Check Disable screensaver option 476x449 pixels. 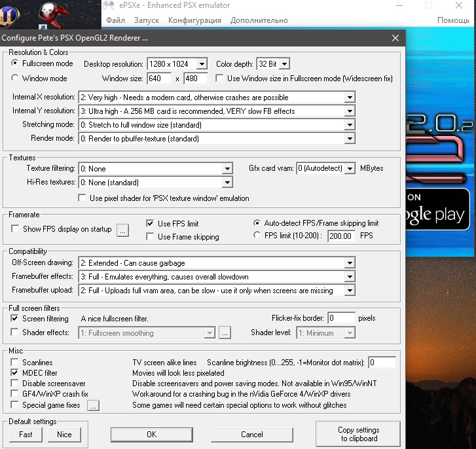(14, 383)
